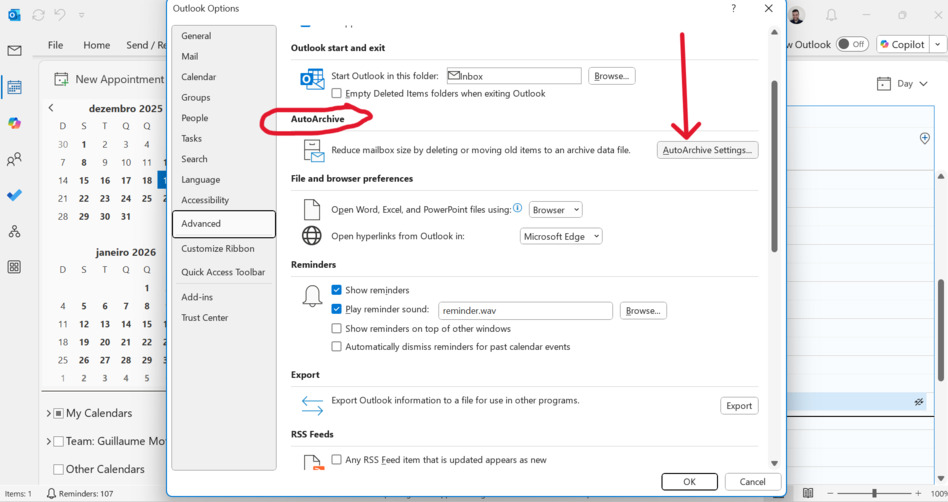The image size is (948, 502).
Task: Click the Reminders bell in the status bar
Action: 51,494
